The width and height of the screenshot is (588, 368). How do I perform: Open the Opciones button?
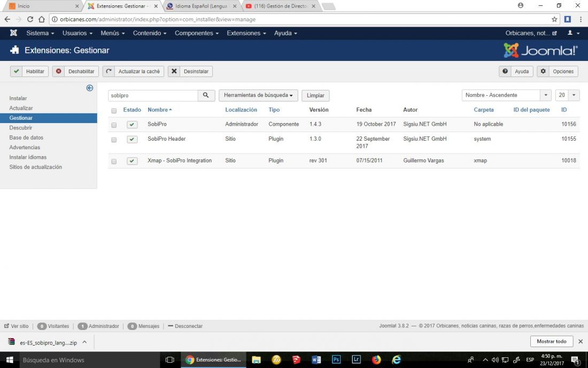tap(557, 71)
